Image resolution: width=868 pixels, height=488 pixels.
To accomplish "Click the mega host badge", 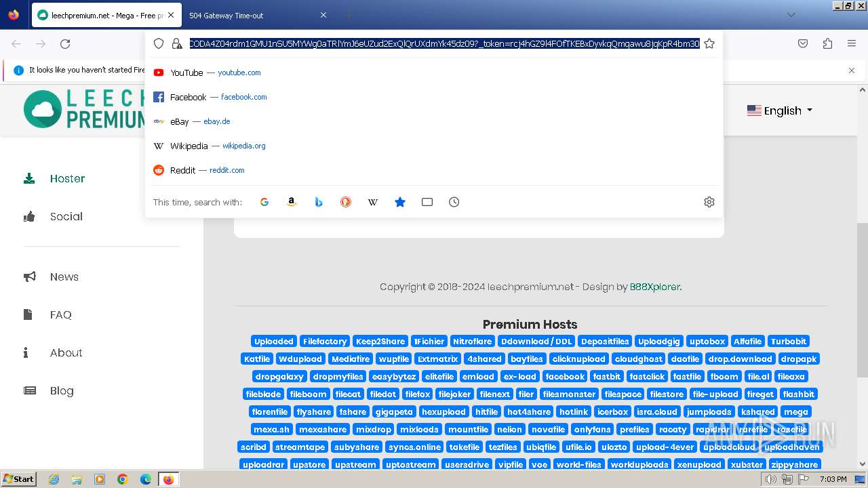I will point(795,412).
